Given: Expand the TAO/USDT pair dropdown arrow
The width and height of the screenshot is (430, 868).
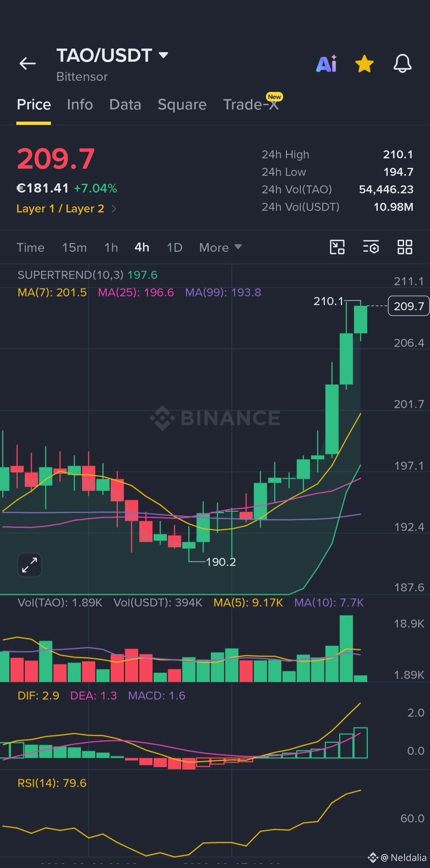Looking at the screenshot, I should coord(163,55).
